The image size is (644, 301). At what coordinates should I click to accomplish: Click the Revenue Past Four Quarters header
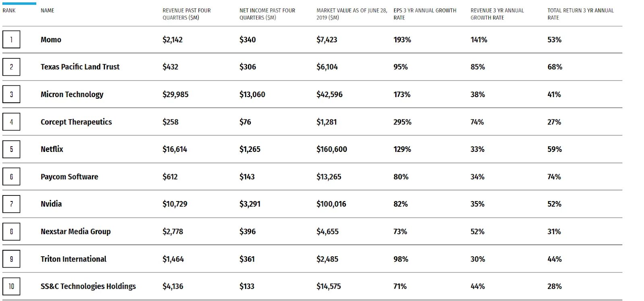(186, 14)
